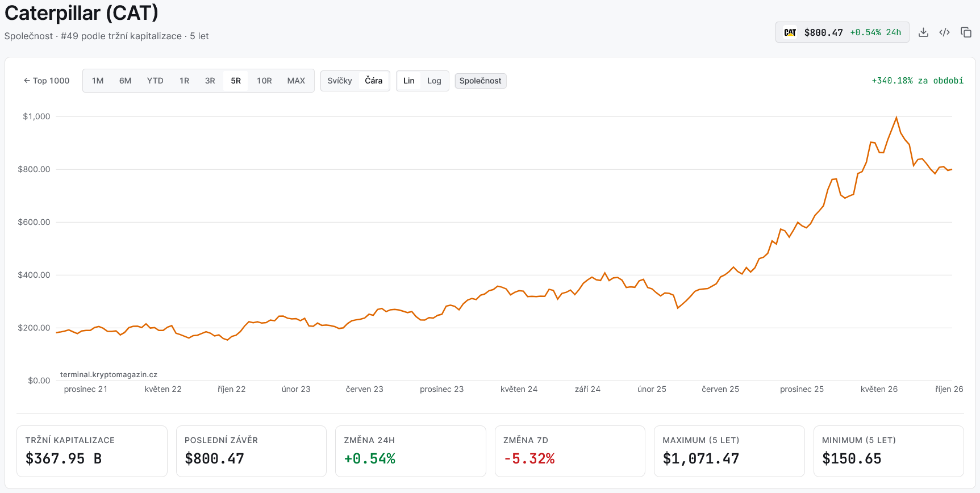980x493 pixels.
Task: Click the $1,000 y-axis label
Action: point(36,116)
